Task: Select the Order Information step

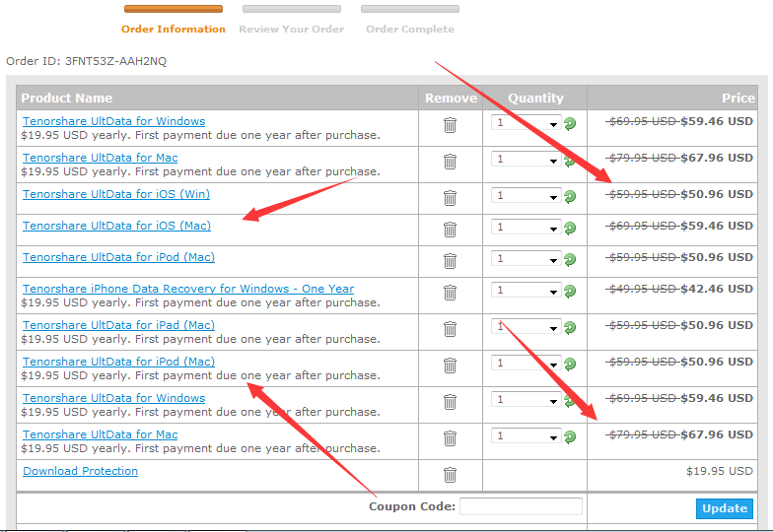Action: [x=174, y=30]
